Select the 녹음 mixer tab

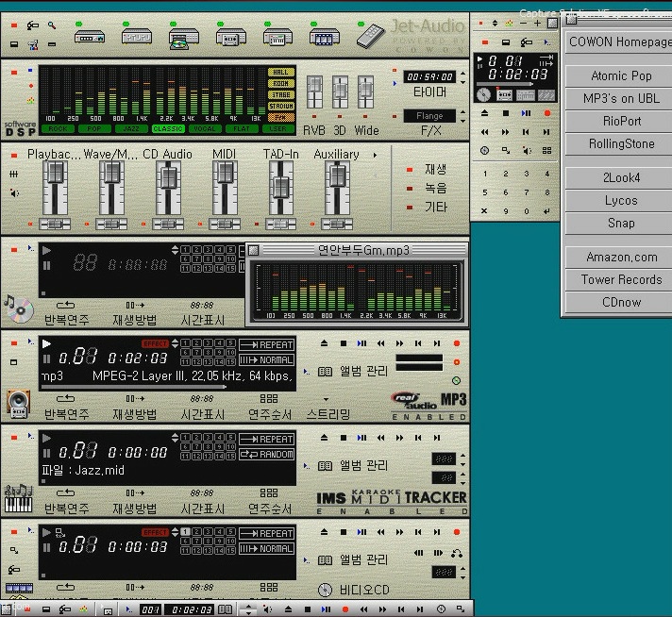point(435,189)
